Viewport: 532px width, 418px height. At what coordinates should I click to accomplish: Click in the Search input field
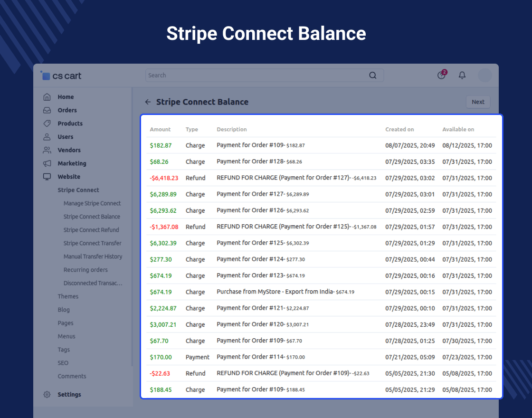[x=256, y=76]
